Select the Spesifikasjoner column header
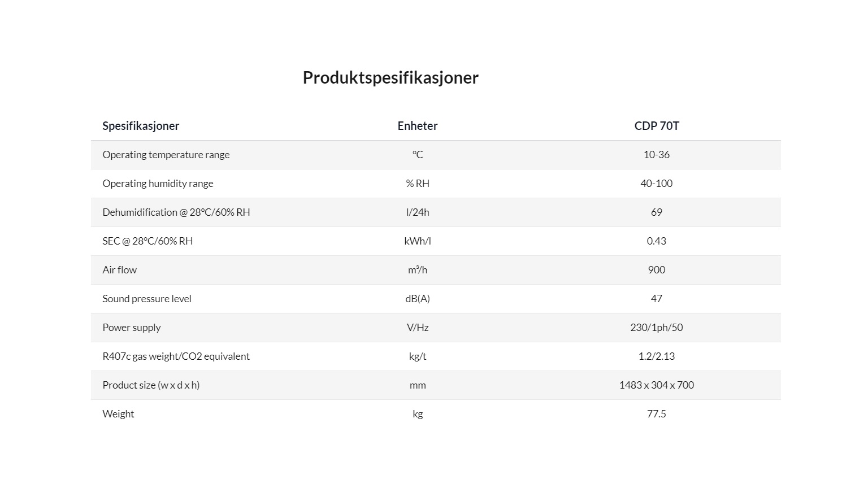The width and height of the screenshot is (868, 488). [141, 126]
